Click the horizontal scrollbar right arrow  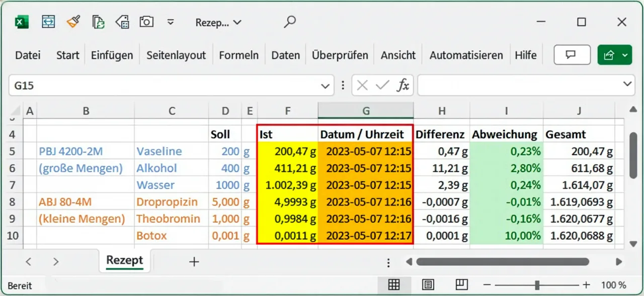point(619,262)
